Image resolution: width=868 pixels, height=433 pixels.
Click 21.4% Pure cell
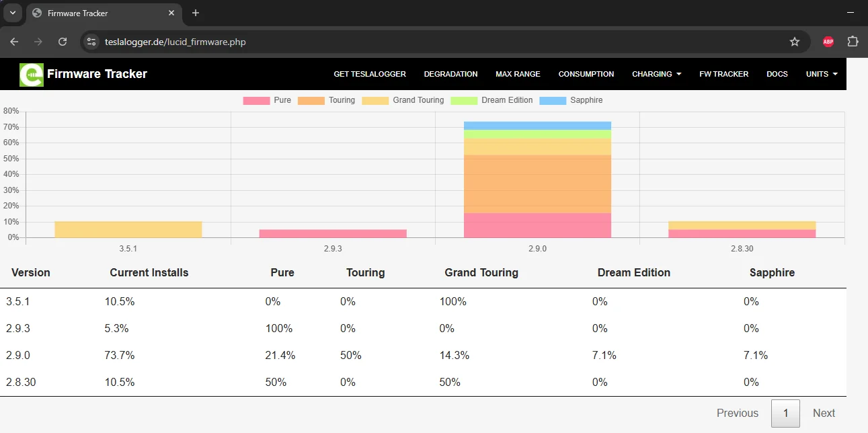coord(280,356)
